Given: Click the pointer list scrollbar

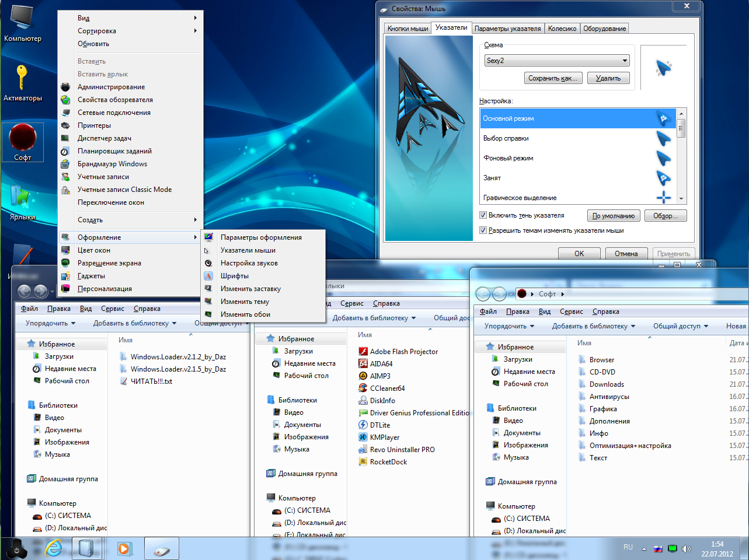Looking at the screenshot, I should 681,155.
